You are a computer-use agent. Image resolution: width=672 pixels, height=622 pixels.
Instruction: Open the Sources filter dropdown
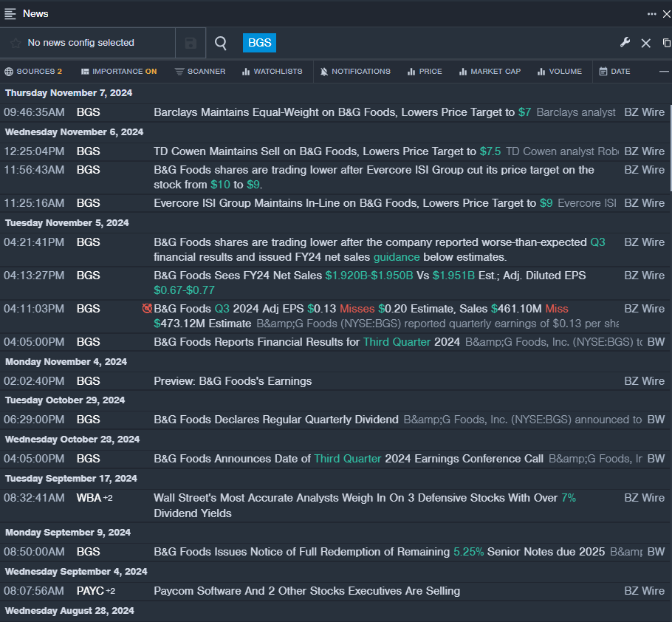(x=33, y=72)
